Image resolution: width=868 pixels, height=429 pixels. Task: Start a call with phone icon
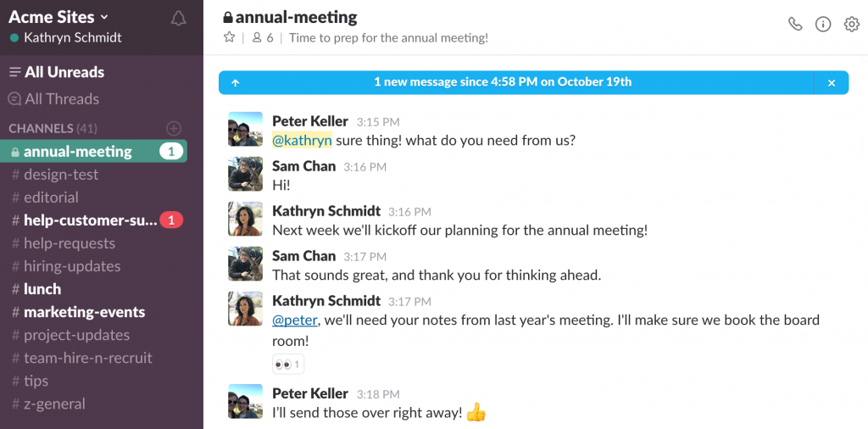coord(795,24)
